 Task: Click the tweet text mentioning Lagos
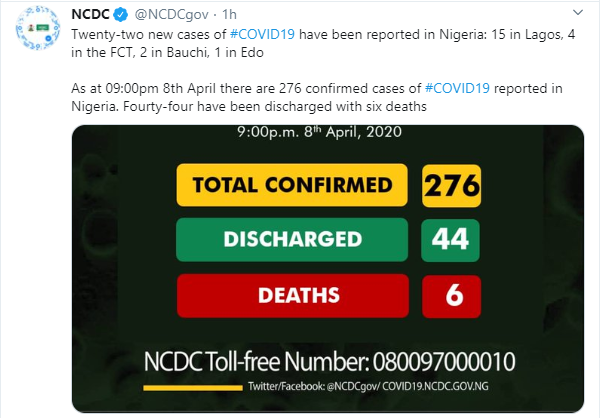coord(323,43)
